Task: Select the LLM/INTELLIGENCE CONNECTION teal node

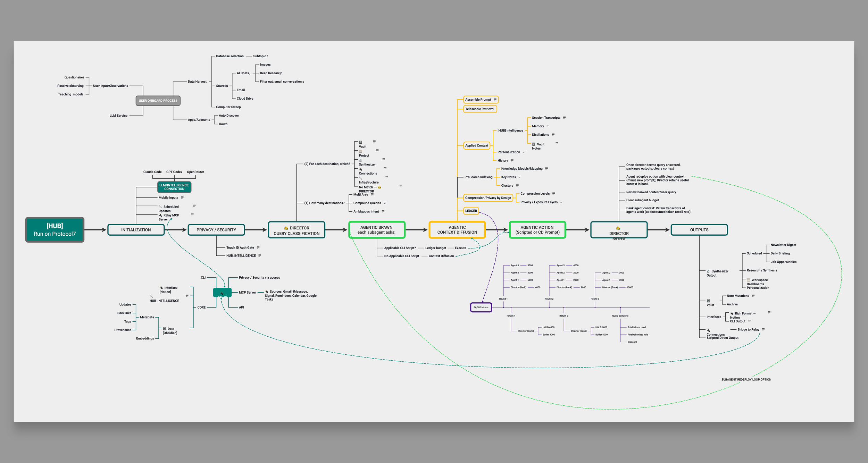Action: (174, 187)
